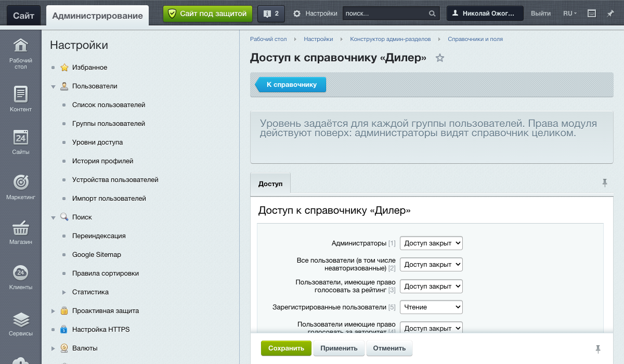The height and width of the screenshot is (364, 624).
Task: Open dropdown for голосовать за рейтинг group
Action: 431,286
